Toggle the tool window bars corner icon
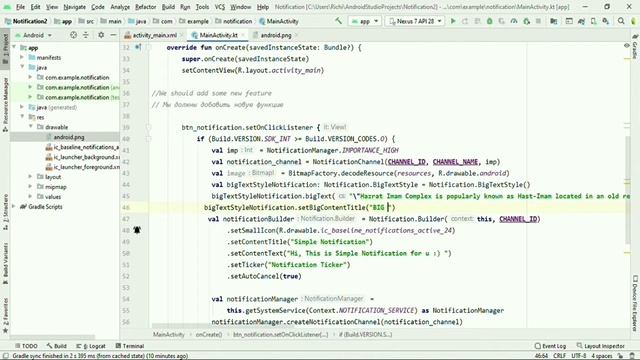The width and height of the screenshot is (640, 360). click(x=5, y=356)
